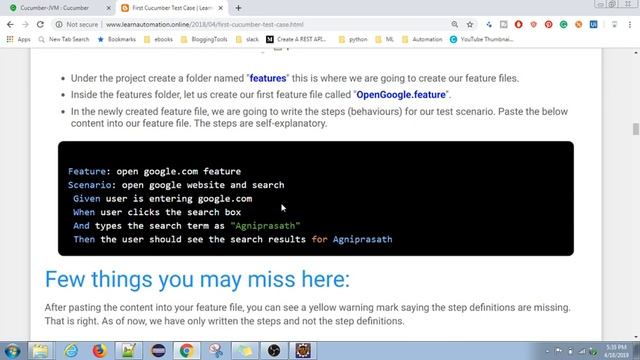Open the Not secure site info
Image resolution: width=640 pixels, height=360 pixels.
(77, 24)
